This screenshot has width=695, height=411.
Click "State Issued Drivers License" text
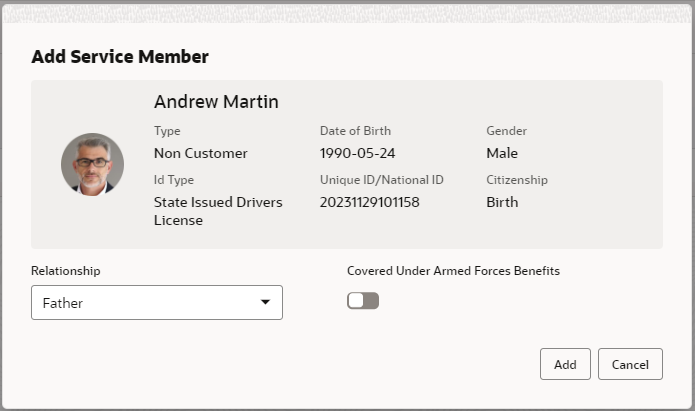[218, 211]
